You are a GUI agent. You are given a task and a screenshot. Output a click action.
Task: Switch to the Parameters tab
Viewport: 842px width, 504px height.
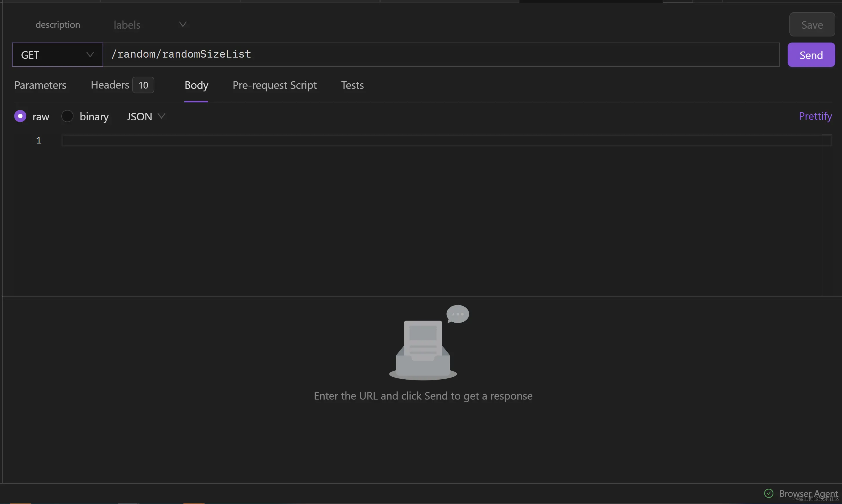point(41,85)
